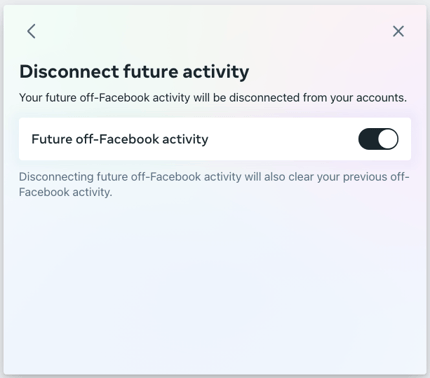
Task: Click the empty area below the footnote
Action: click(215, 283)
